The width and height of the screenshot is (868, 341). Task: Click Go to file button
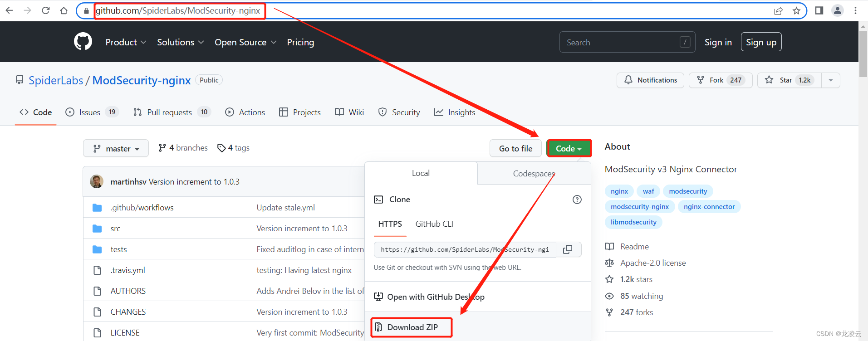point(515,148)
